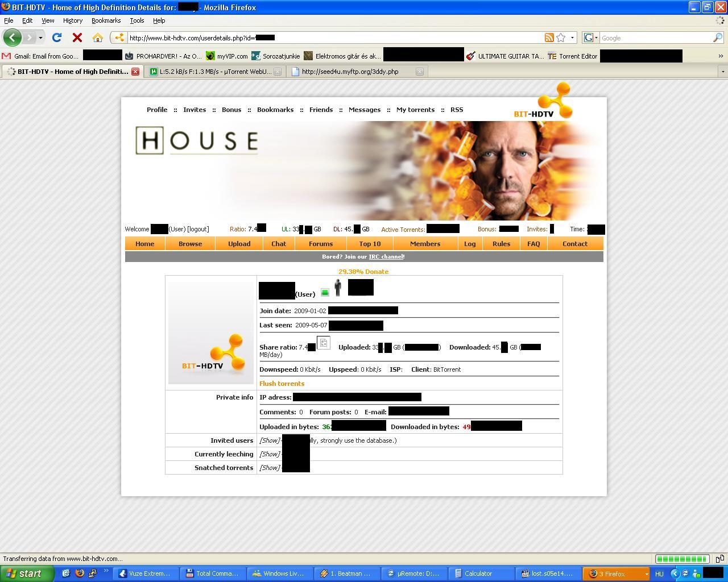Switch to the seed4u.myftp.org tab
The height and width of the screenshot is (582, 728).
[x=357, y=72]
